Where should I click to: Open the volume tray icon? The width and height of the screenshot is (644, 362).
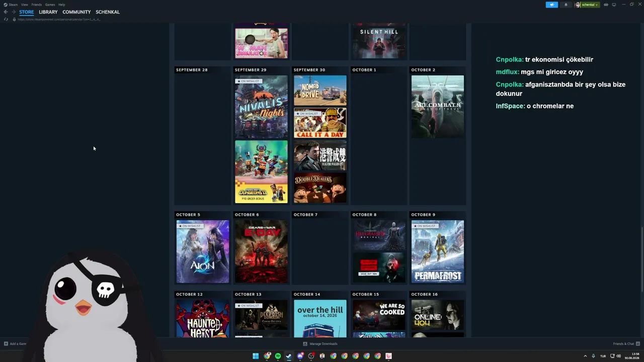pyautogui.click(x=618, y=356)
